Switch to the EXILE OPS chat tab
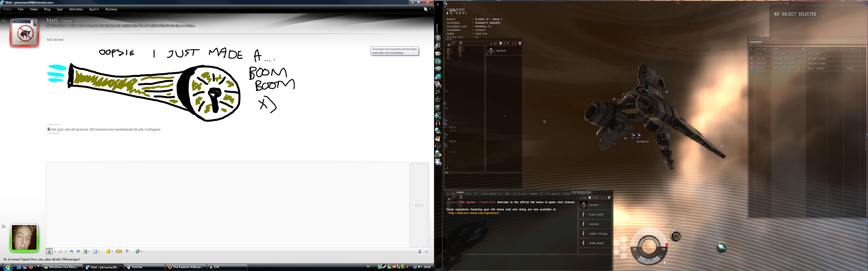 tap(472, 194)
